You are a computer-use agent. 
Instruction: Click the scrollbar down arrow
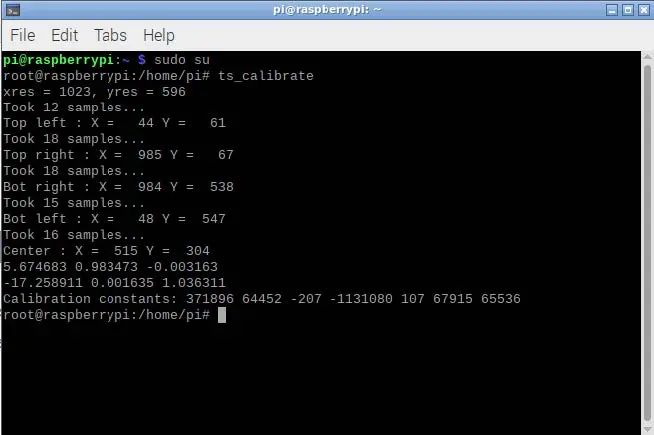pyautogui.click(x=646, y=428)
